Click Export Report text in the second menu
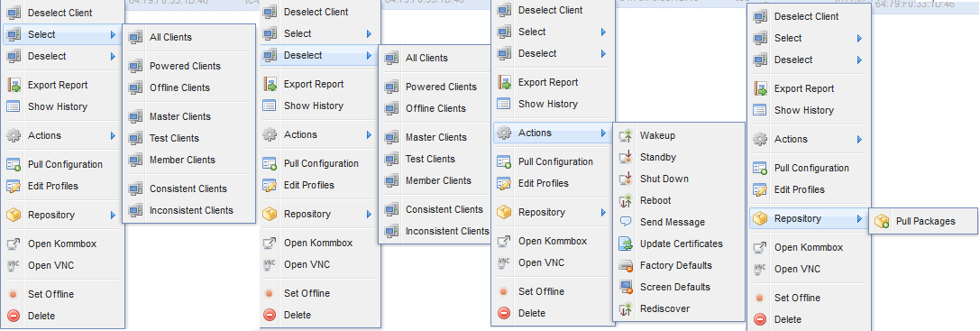The height and width of the screenshot is (331, 980). [x=314, y=85]
